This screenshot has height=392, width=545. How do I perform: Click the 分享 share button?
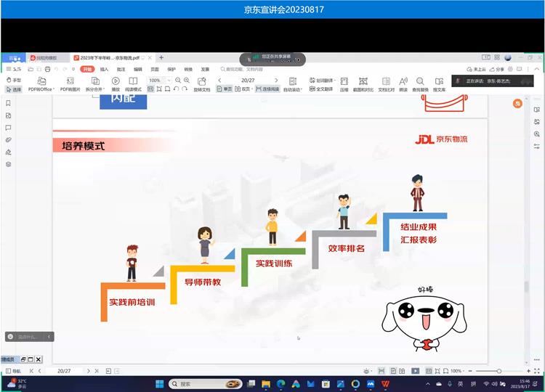click(x=498, y=69)
